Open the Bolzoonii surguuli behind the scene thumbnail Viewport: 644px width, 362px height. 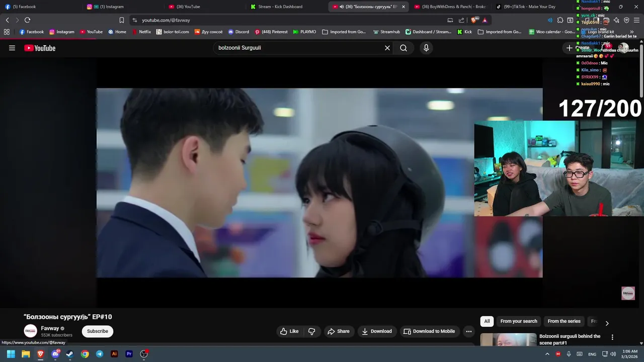click(x=508, y=340)
